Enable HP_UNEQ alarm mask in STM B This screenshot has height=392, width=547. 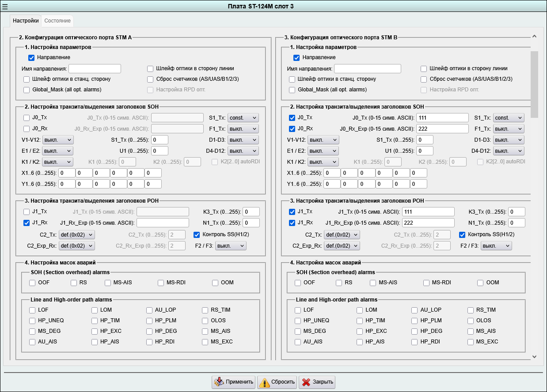pos(298,320)
